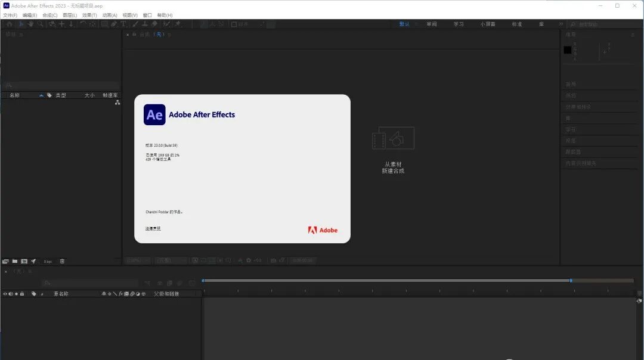Select the Puppet Pin tool

click(x=178, y=24)
